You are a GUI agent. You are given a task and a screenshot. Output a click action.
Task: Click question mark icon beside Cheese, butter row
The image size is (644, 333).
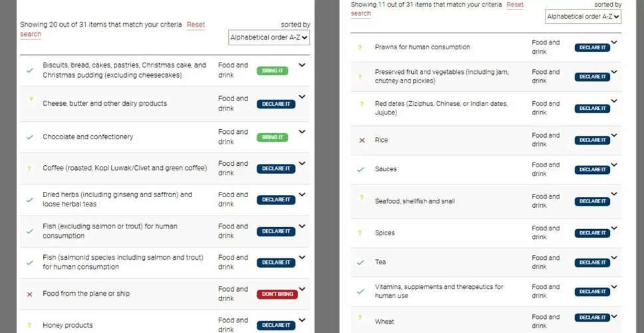point(31,99)
